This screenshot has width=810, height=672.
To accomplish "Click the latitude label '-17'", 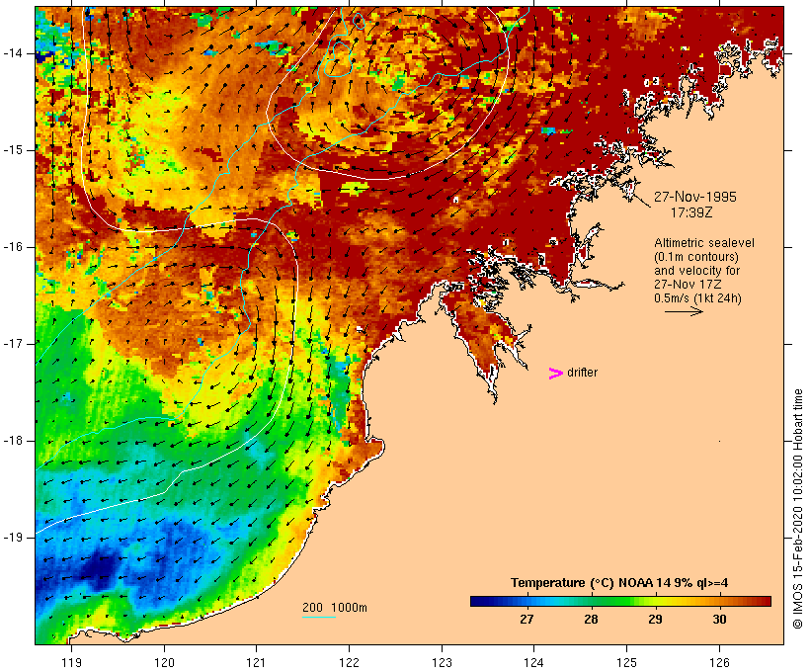I will 12,344.
